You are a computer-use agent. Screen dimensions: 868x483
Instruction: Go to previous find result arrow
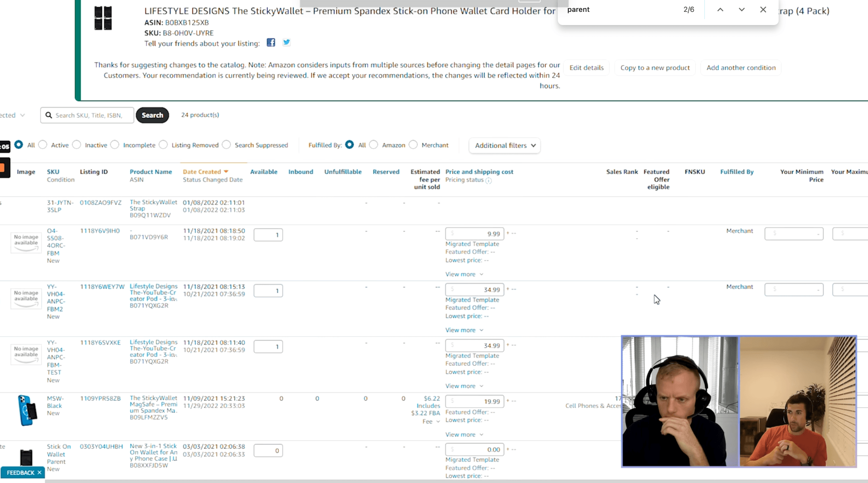[x=720, y=9]
